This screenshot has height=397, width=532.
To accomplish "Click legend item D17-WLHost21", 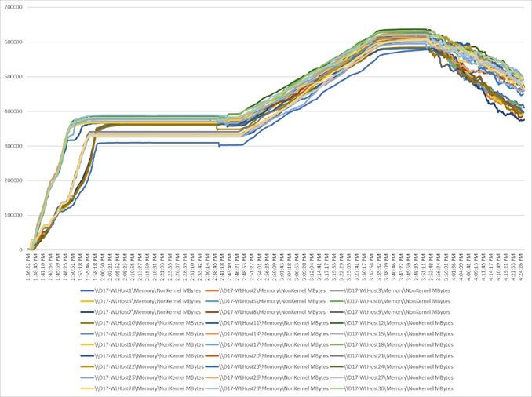I will [392, 356].
